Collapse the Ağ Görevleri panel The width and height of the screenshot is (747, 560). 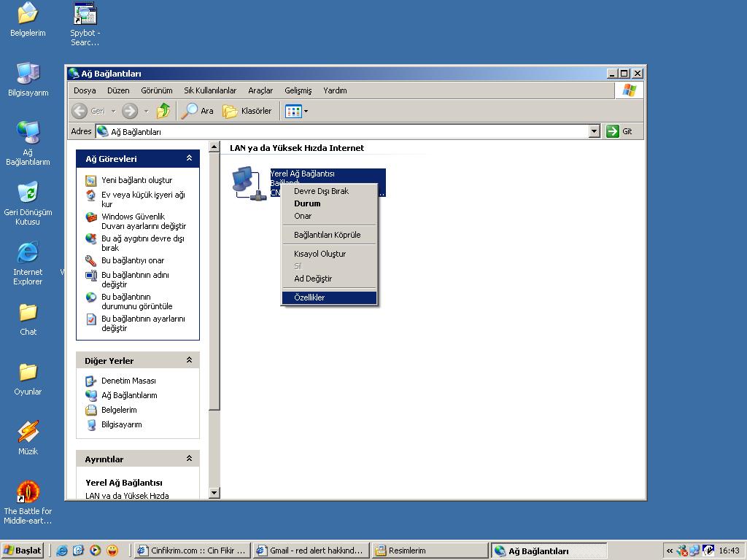189,158
